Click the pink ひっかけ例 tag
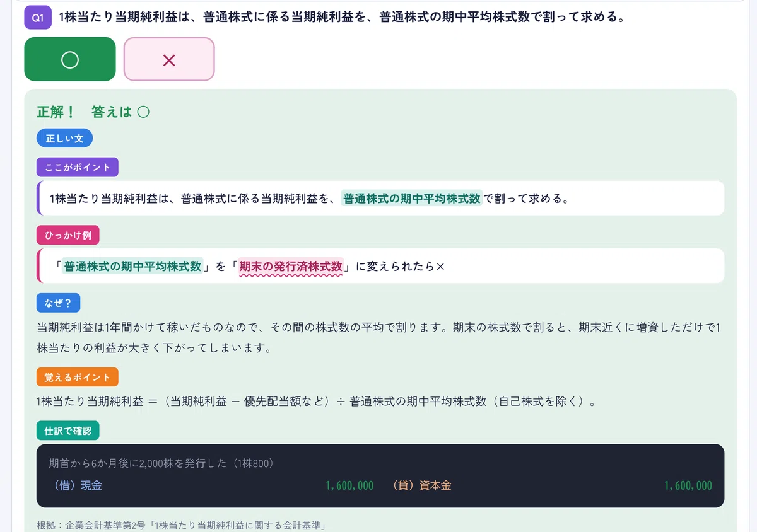This screenshot has height=532, width=757. pos(68,235)
